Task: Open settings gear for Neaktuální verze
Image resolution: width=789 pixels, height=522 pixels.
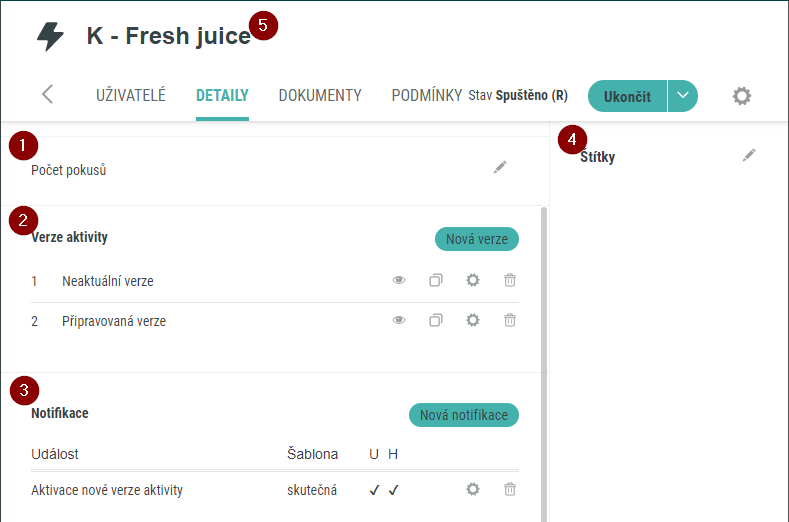Action: pyautogui.click(x=472, y=280)
